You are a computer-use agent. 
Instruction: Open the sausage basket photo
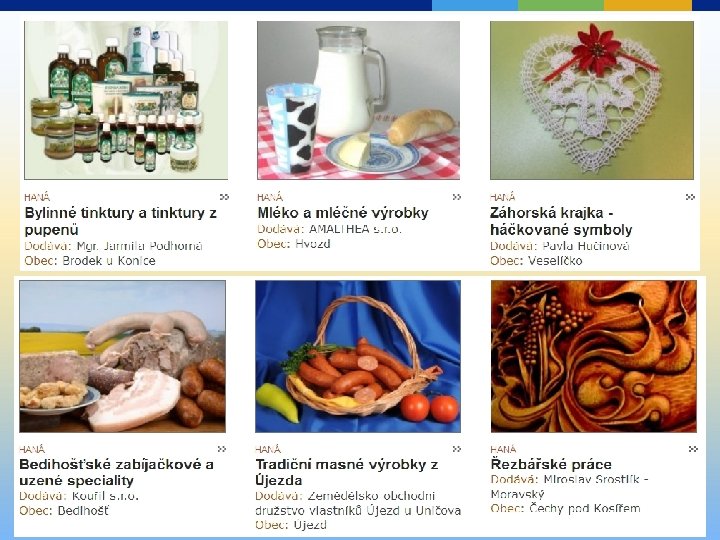[358, 356]
